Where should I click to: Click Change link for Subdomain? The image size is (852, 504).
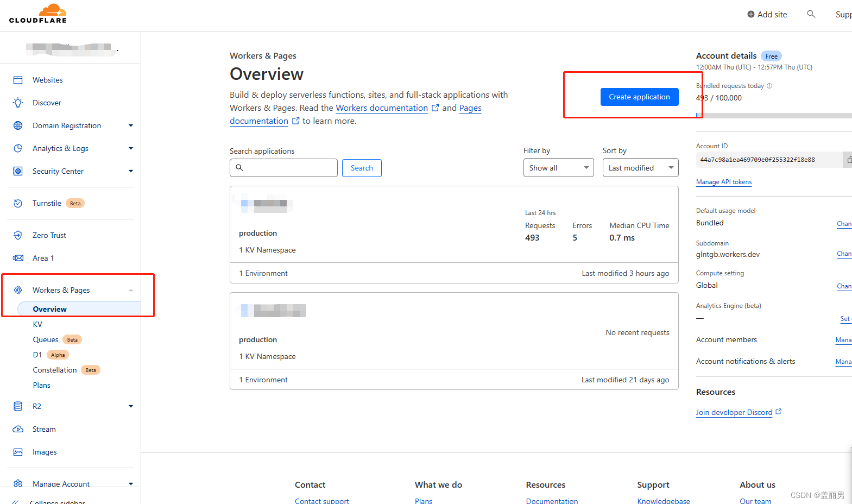coord(844,254)
